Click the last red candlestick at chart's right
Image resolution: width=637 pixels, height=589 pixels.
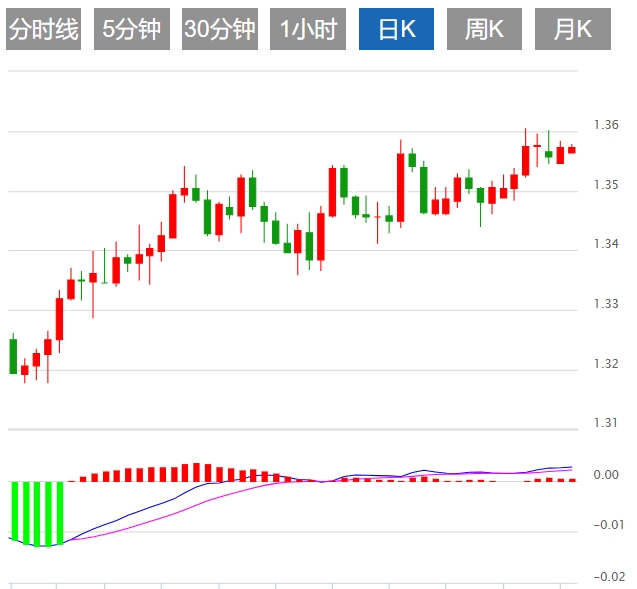pyautogui.click(x=572, y=150)
